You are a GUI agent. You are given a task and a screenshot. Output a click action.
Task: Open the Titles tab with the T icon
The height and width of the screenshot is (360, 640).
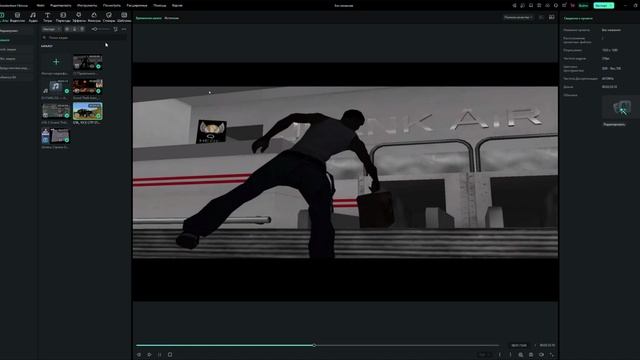click(47, 17)
